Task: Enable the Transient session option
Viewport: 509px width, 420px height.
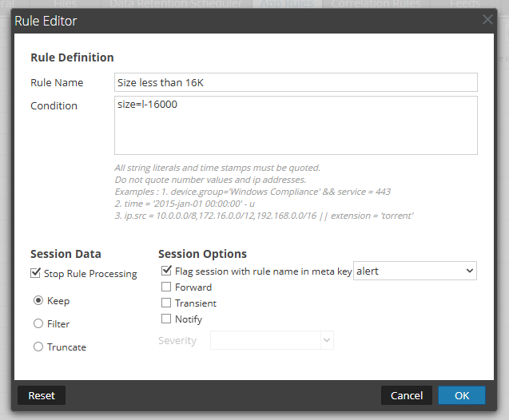Action: (167, 303)
